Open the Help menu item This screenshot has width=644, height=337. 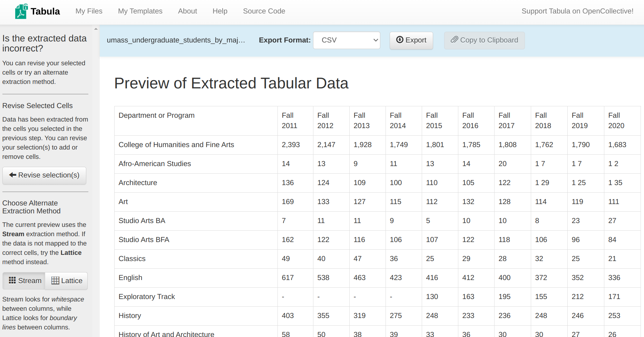(x=220, y=11)
